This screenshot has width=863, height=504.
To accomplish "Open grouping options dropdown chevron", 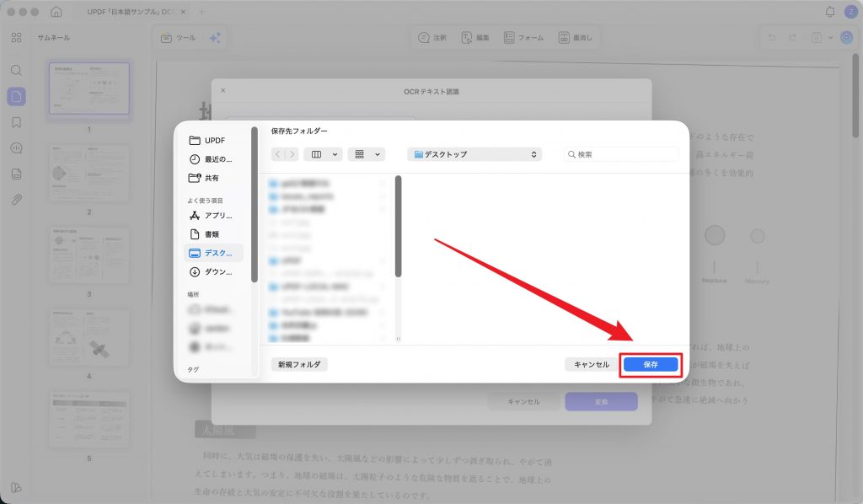I will point(378,154).
